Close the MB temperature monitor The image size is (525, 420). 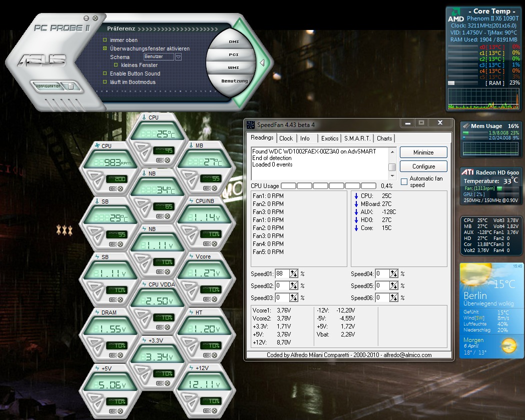click(214, 188)
